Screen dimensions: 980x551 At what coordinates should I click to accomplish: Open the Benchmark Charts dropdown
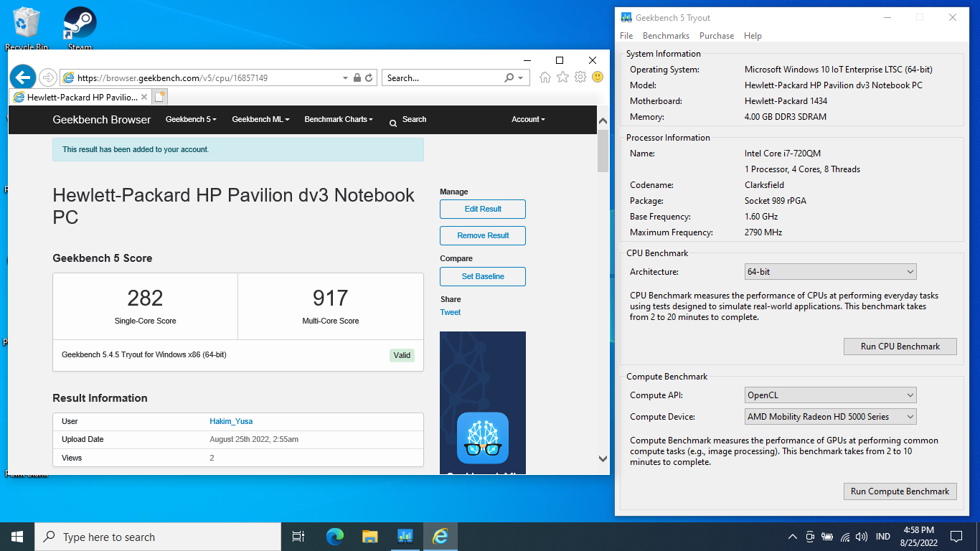[339, 119]
